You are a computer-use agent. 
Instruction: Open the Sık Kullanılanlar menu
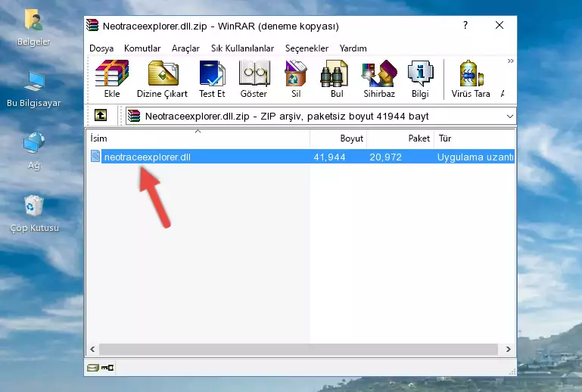242,48
